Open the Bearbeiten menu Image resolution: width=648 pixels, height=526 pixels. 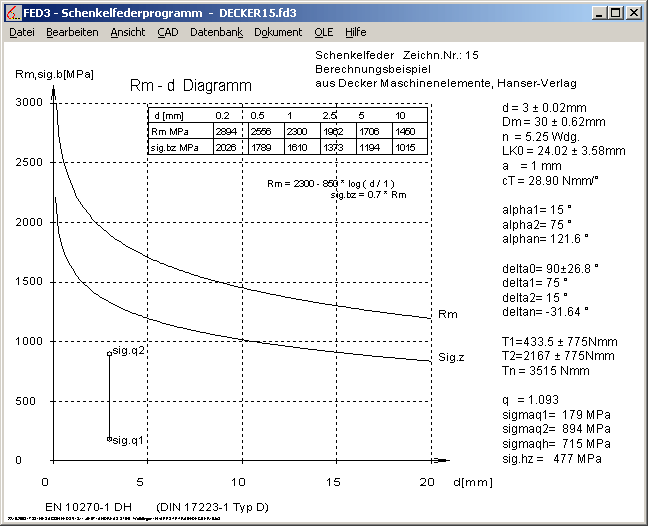[72, 32]
